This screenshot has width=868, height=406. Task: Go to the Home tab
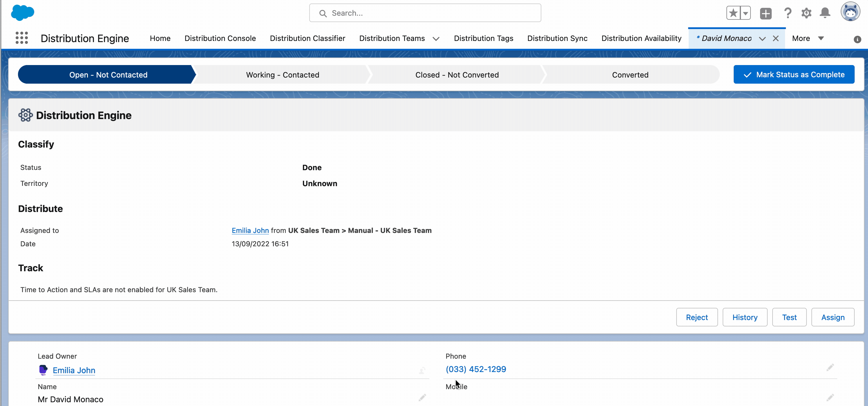click(160, 38)
